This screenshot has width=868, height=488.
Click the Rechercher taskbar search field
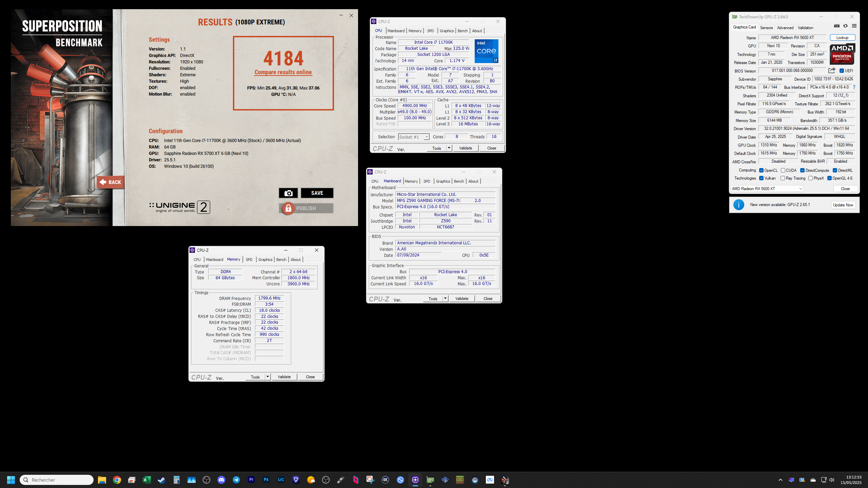57,480
